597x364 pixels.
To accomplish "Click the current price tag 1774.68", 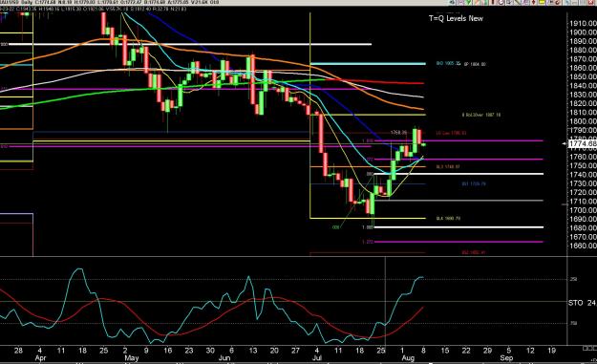I will 583,143.
